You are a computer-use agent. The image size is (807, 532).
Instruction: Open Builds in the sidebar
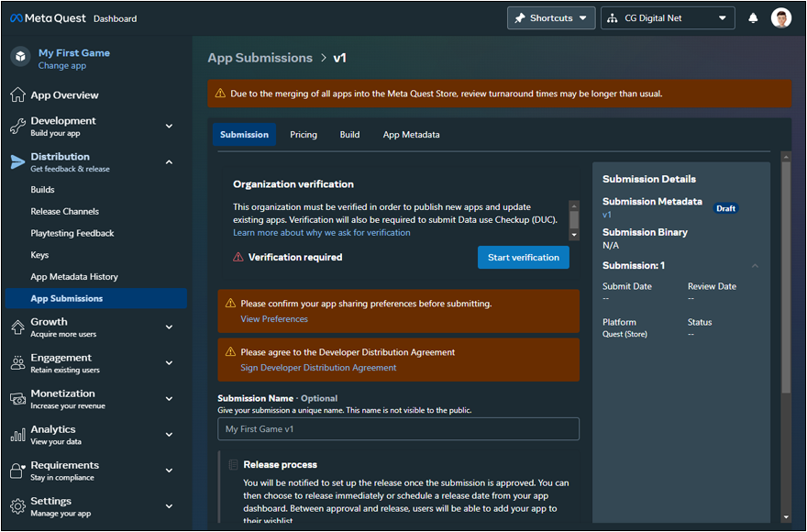pos(42,190)
